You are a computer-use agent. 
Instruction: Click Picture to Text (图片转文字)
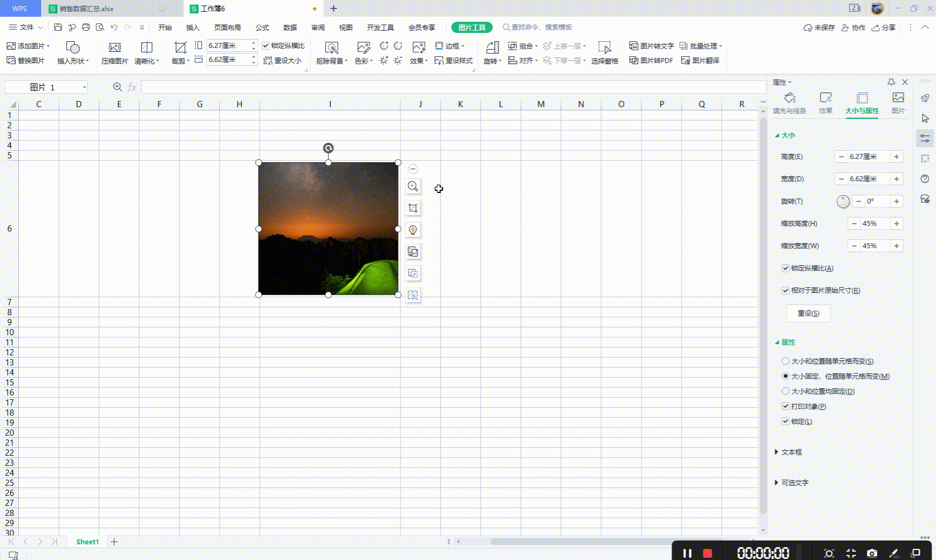pos(652,46)
